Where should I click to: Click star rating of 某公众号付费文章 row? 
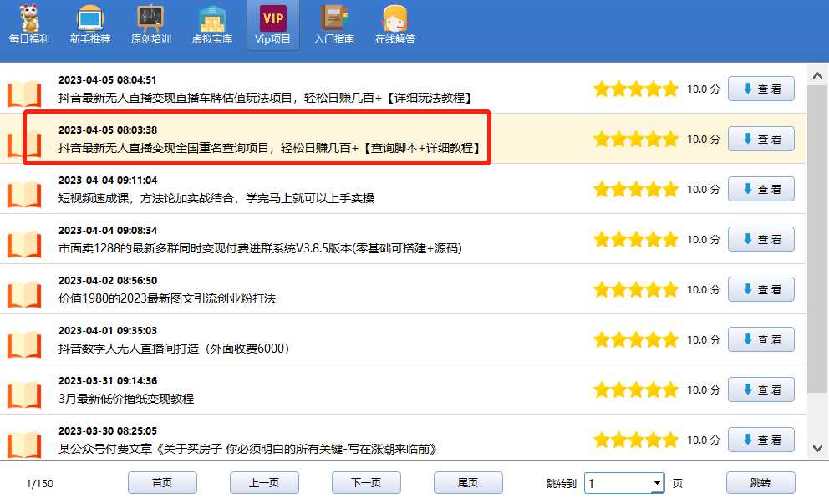635,440
